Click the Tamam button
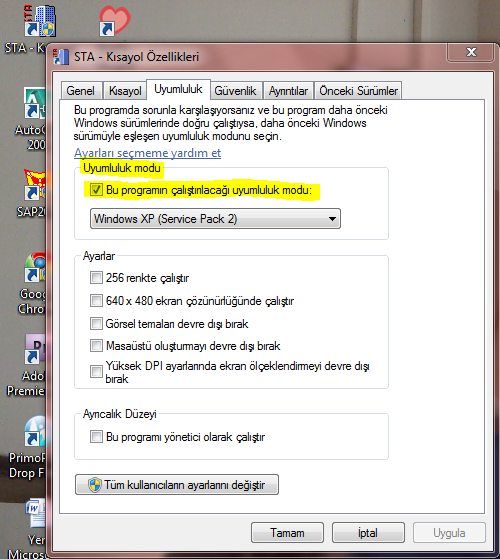The image size is (500, 559). 287,533
